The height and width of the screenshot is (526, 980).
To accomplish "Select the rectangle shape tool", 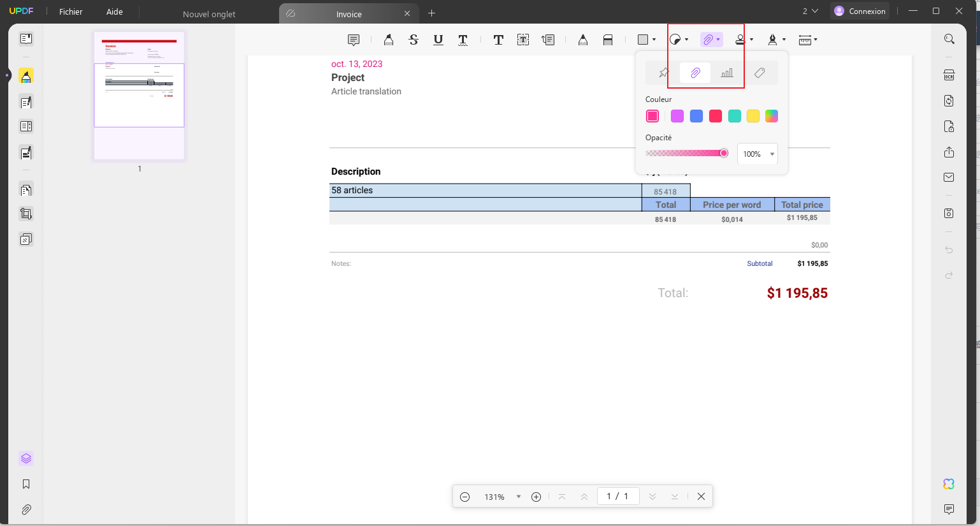I will click(643, 40).
